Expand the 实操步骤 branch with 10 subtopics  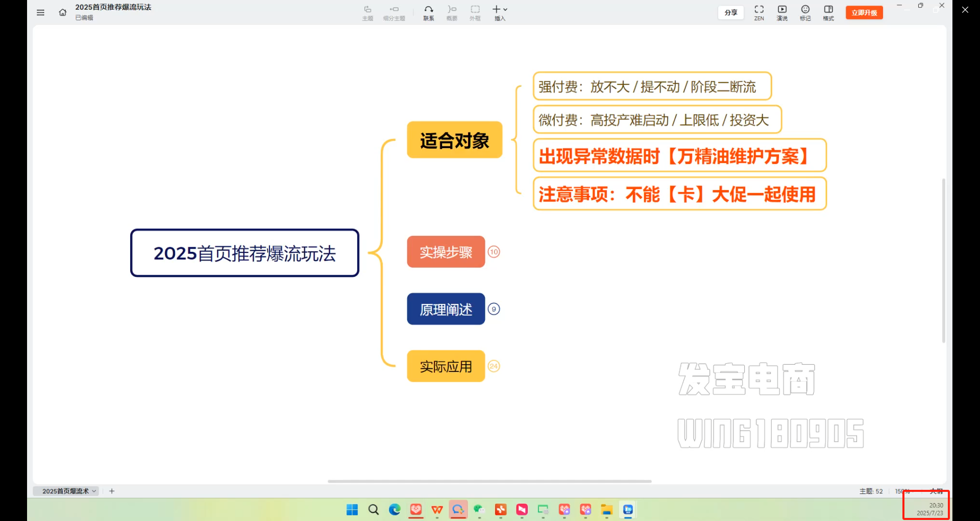click(x=494, y=252)
